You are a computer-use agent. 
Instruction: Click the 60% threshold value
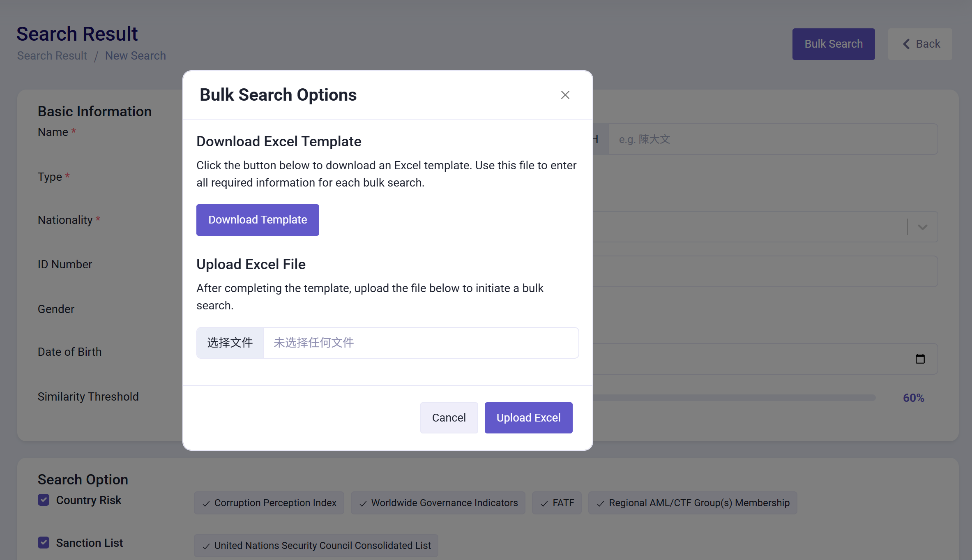click(x=913, y=398)
